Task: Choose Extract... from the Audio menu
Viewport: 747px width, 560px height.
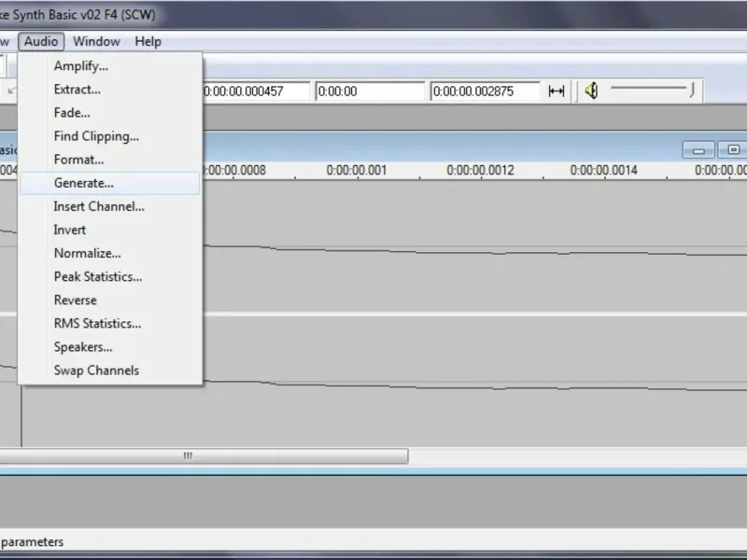Action: tap(110, 89)
